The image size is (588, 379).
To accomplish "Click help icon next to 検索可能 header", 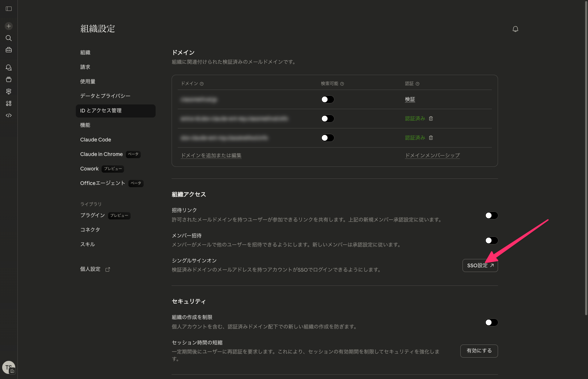I will click(342, 84).
